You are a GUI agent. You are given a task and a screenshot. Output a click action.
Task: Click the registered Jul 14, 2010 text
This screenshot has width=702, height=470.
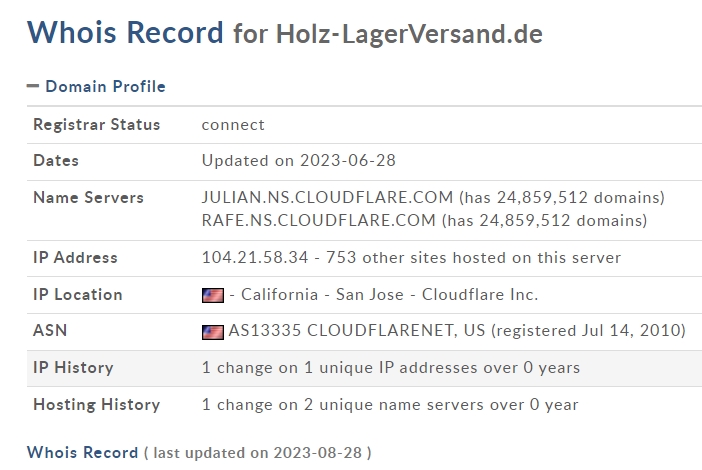tap(588, 330)
